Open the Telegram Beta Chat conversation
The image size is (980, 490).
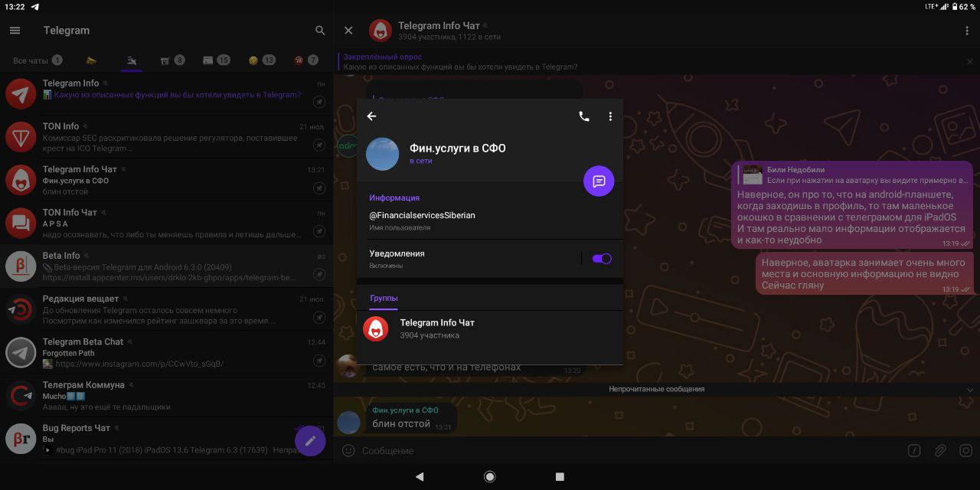pos(166,352)
